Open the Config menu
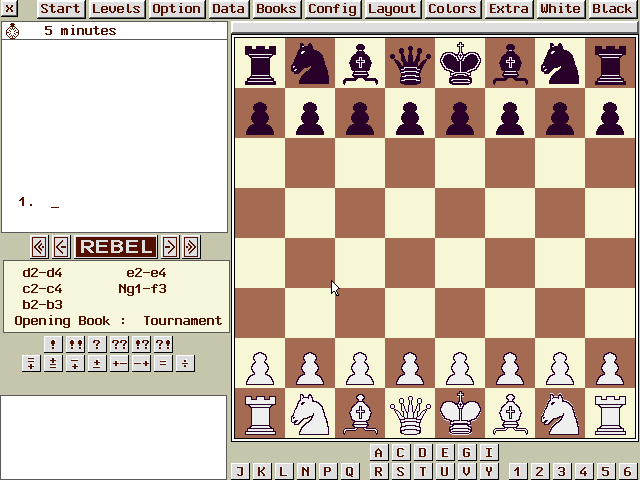Screen dimensions: 640x480 click(x=332, y=9)
